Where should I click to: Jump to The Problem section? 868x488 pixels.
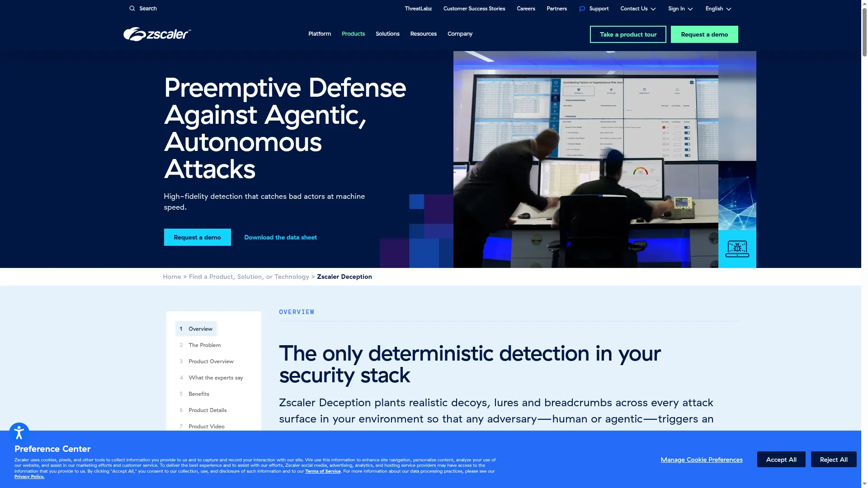(204, 345)
